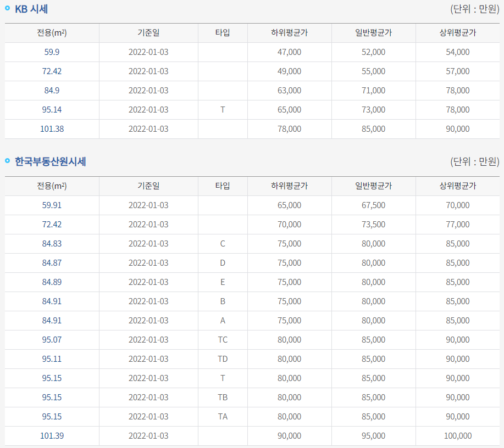Click 72.42 in the 한국부동산원시세 table

52,225
